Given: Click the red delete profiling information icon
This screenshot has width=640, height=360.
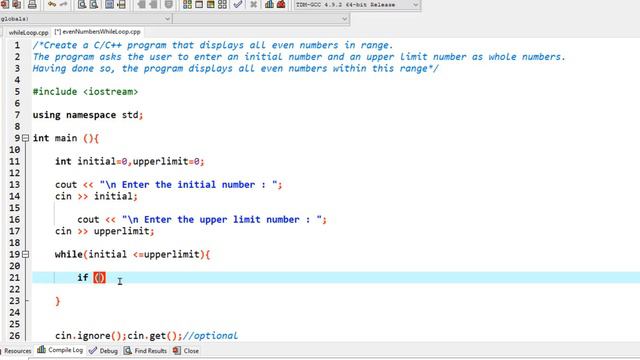Looking at the screenshot, I should pos(281,4).
